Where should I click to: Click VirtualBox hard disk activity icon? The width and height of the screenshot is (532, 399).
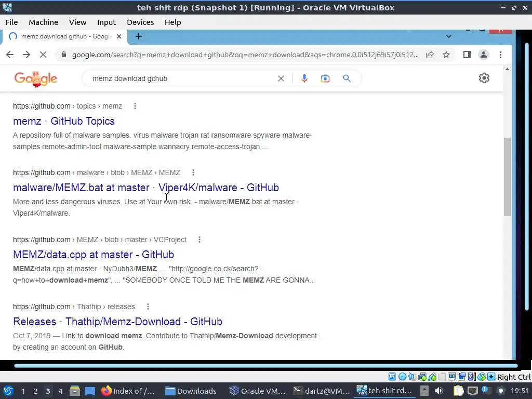pyautogui.click(x=392, y=377)
